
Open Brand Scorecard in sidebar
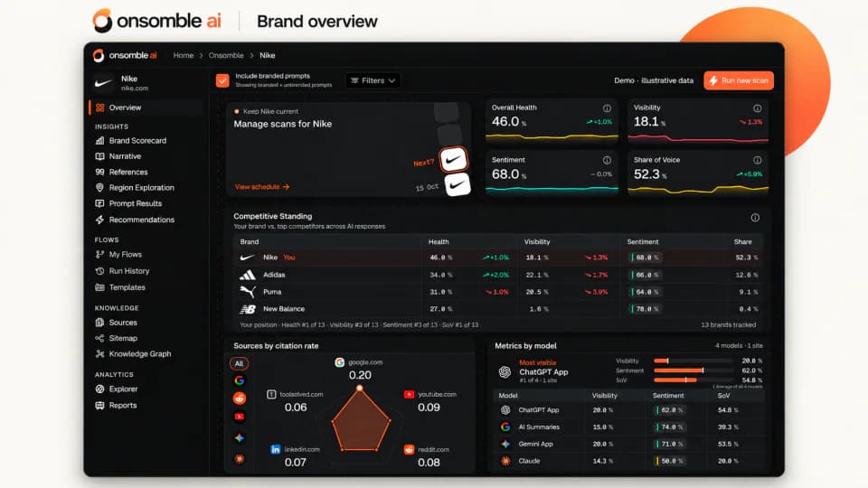pos(137,141)
